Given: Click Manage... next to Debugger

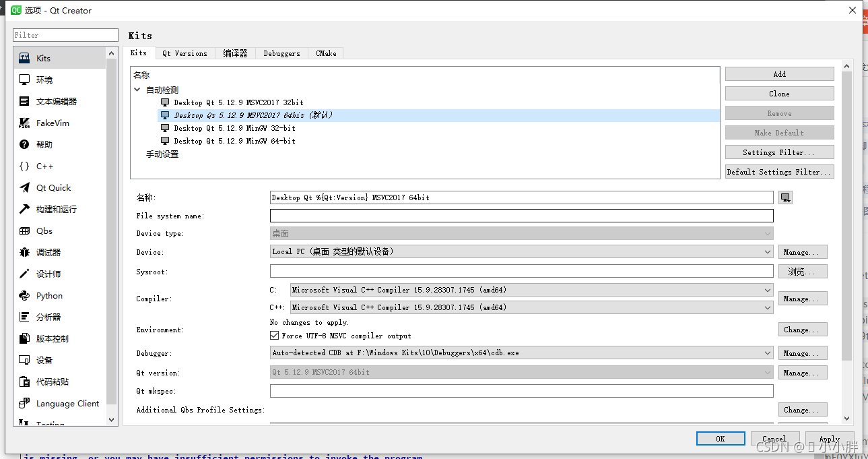Looking at the screenshot, I should [803, 353].
